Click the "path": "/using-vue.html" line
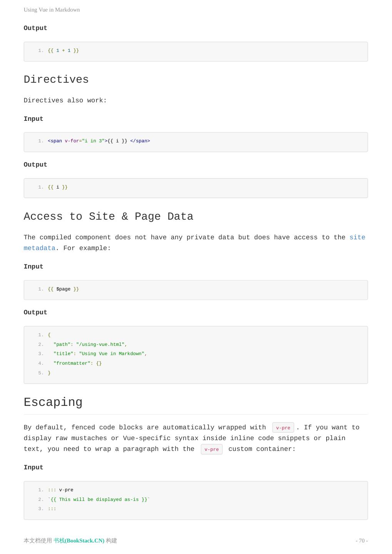 (90, 344)
